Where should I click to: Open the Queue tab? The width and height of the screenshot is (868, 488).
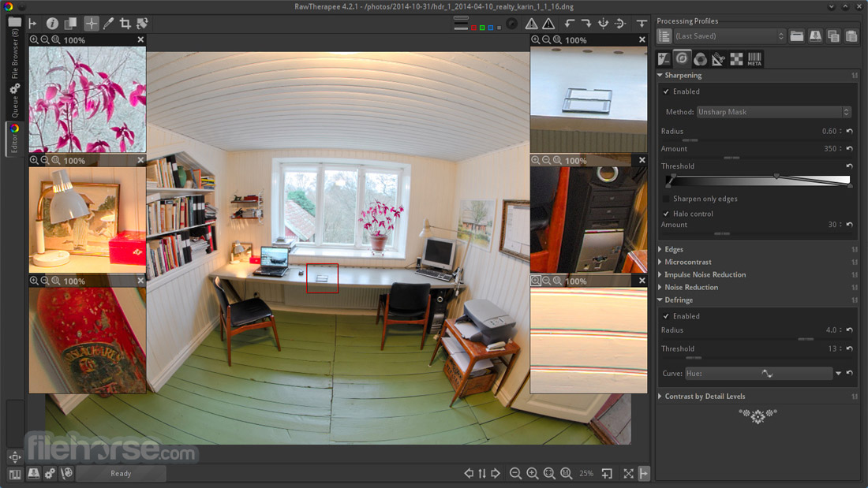coord(14,101)
